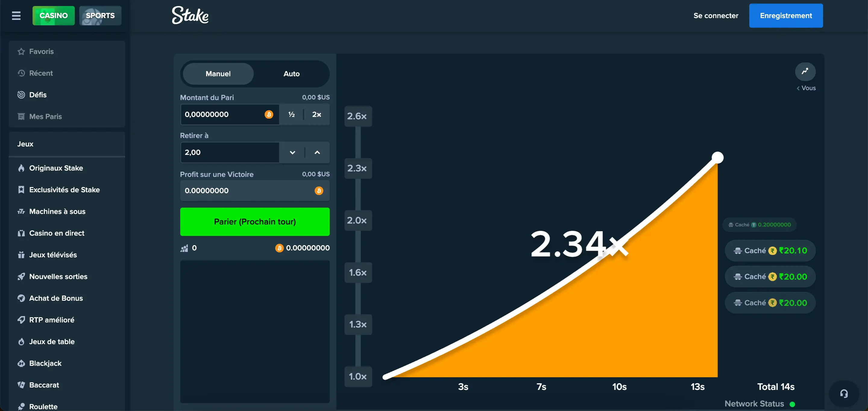Increase cashout value with up chevron
This screenshot has height=411, width=868.
coord(317,152)
